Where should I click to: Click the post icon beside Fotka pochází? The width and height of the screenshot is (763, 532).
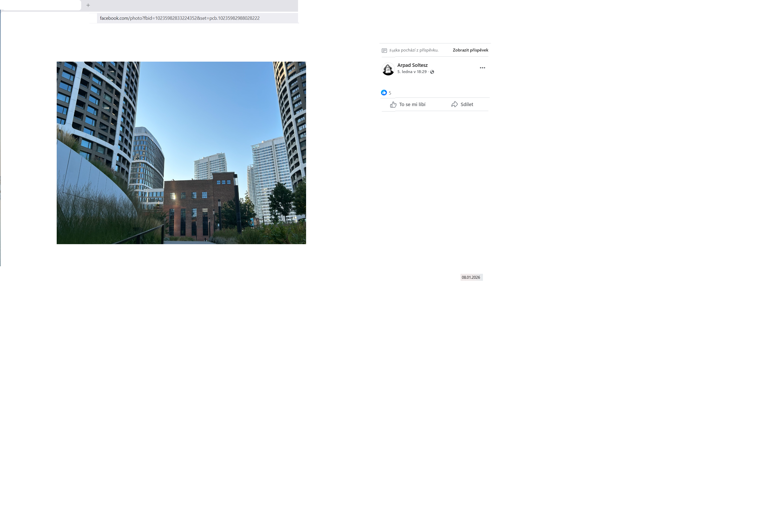pyautogui.click(x=384, y=50)
